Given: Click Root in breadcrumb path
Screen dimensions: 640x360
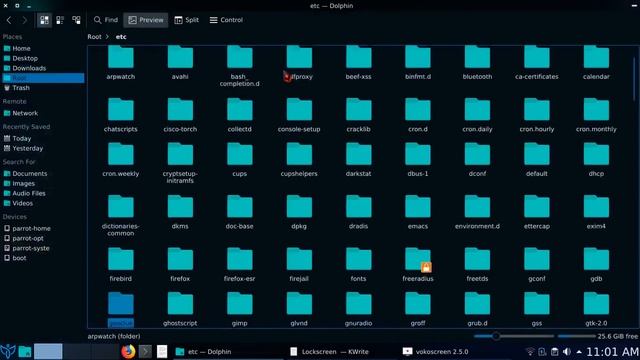Looking at the screenshot, I should click(x=94, y=37).
